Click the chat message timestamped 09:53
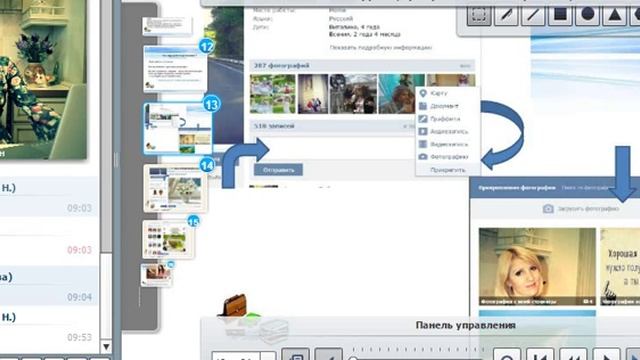This screenshot has height=360, width=640. 49,327
